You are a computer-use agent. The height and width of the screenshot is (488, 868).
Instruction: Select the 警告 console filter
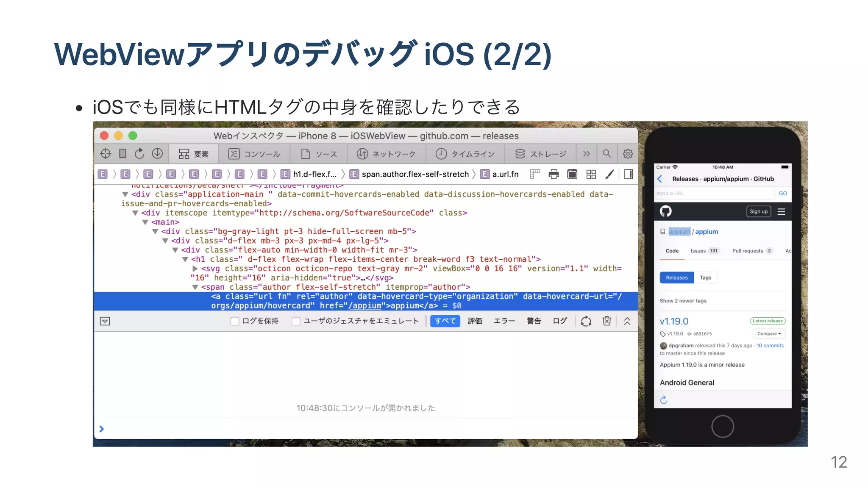534,321
